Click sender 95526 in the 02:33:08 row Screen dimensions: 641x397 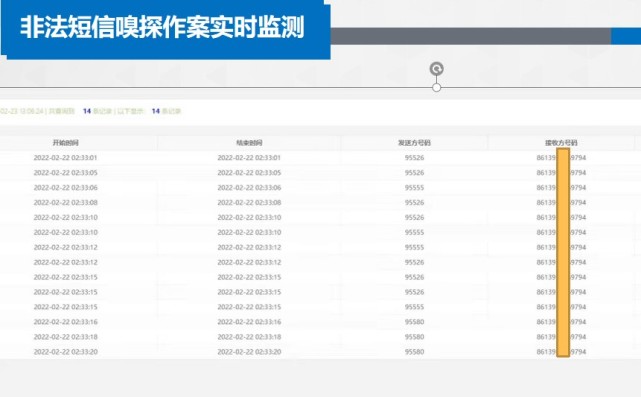click(414, 202)
